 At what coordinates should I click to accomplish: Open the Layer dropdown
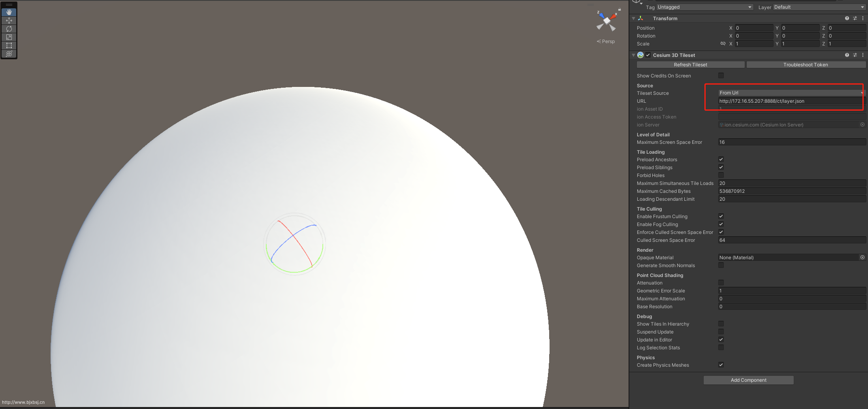click(819, 7)
